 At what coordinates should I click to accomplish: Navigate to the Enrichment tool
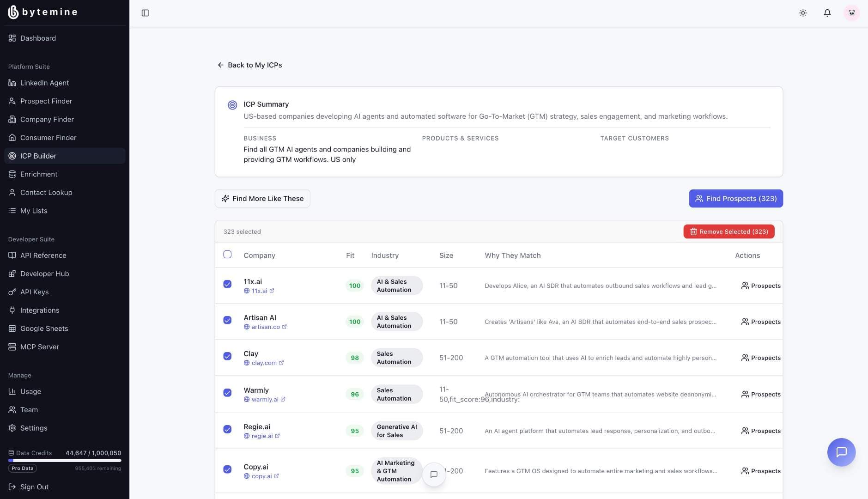coord(39,174)
